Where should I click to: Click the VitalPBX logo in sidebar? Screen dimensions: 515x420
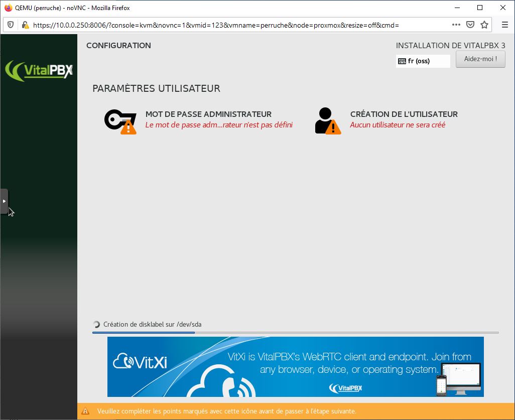(x=39, y=70)
